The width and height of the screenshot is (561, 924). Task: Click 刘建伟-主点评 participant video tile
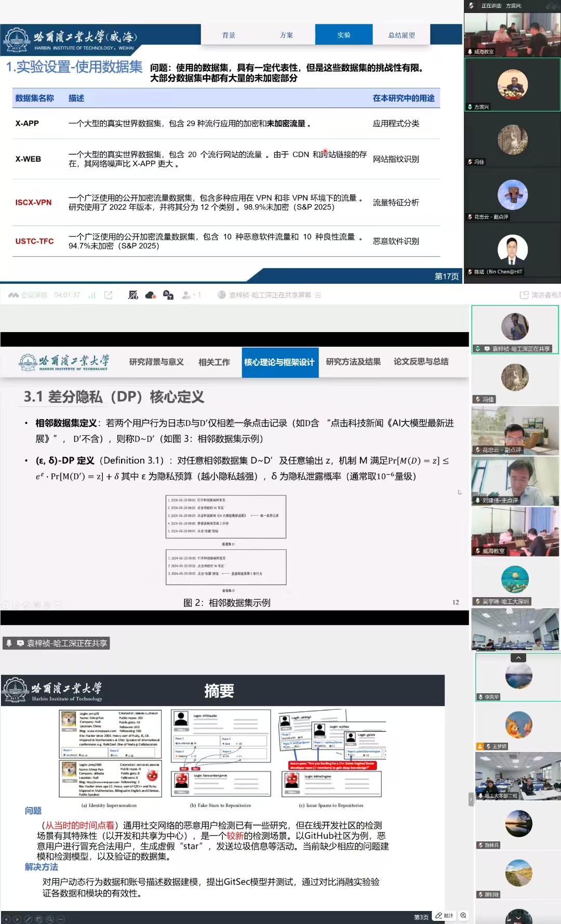pyautogui.click(x=515, y=481)
